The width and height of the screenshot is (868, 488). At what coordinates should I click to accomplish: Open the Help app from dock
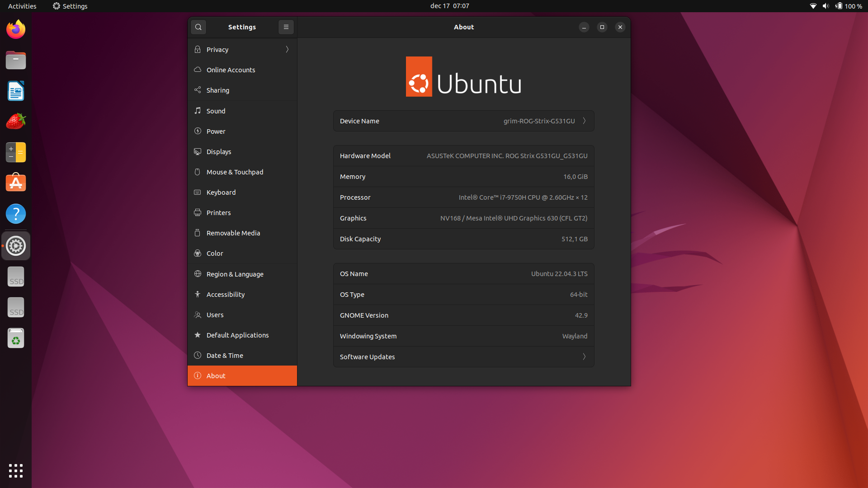tap(16, 214)
